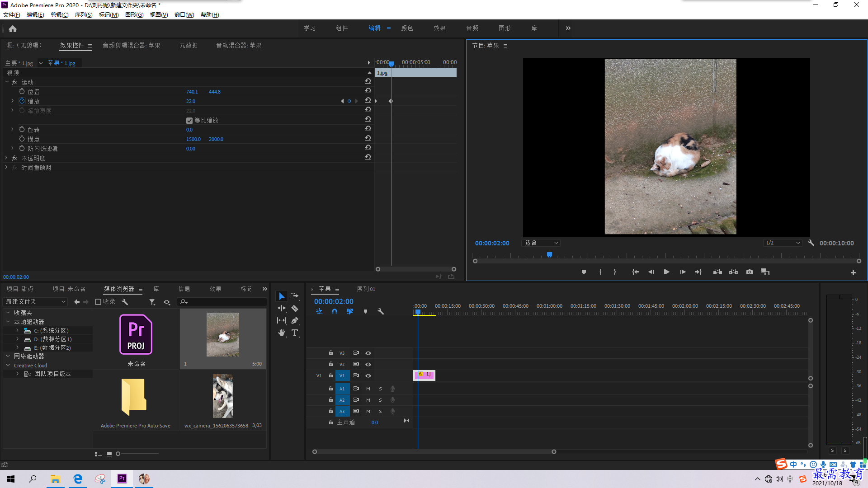Open 元数据 metadata tab
Image resolution: width=868 pixels, height=488 pixels.
point(189,45)
